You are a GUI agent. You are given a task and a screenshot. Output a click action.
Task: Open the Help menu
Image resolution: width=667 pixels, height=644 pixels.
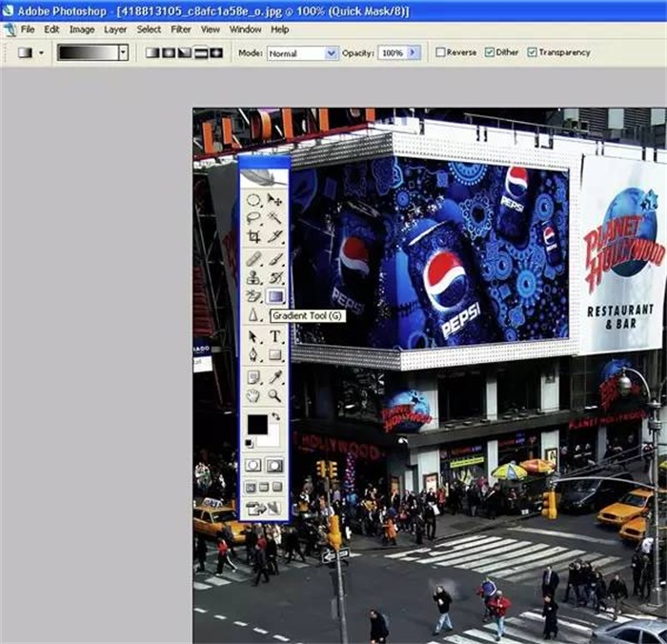[279, 30]
